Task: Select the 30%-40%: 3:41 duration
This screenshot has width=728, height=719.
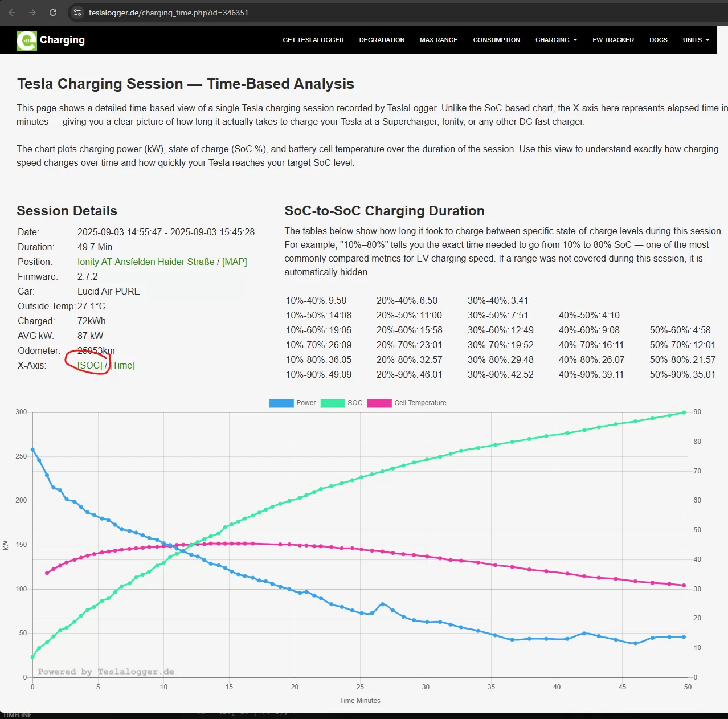Action: pyautogui.click(x=498, y=300)
